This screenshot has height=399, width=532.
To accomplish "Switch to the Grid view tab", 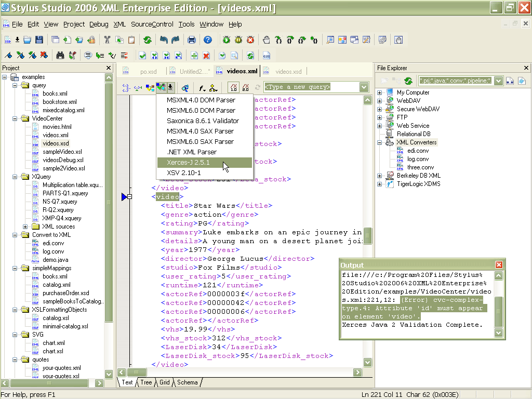I will point(165,382).
